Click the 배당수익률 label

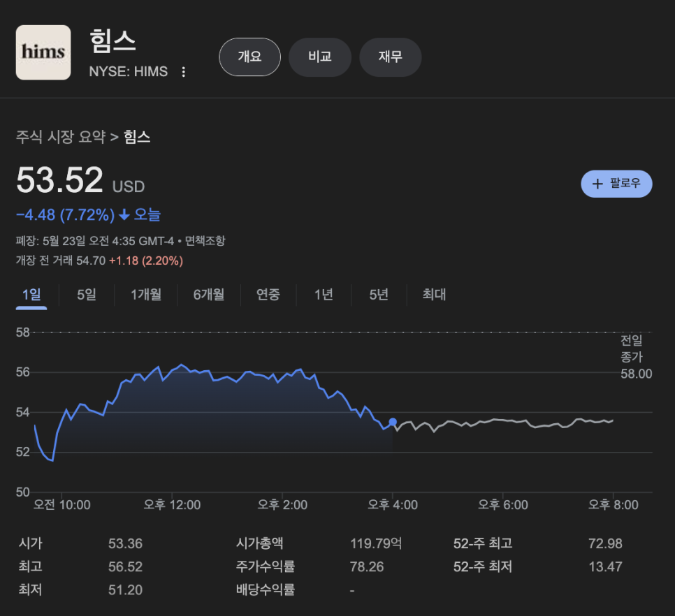point(266,589)
